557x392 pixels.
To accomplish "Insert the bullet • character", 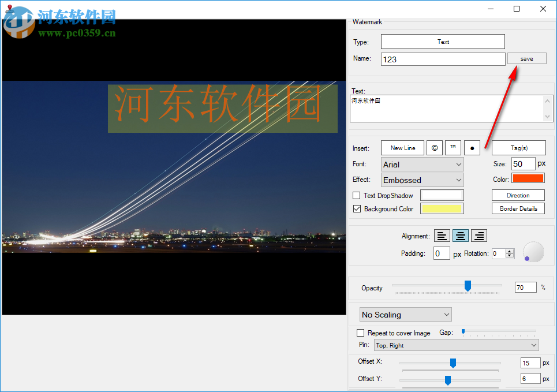I will pyautogui.click(x=472, y=148).
